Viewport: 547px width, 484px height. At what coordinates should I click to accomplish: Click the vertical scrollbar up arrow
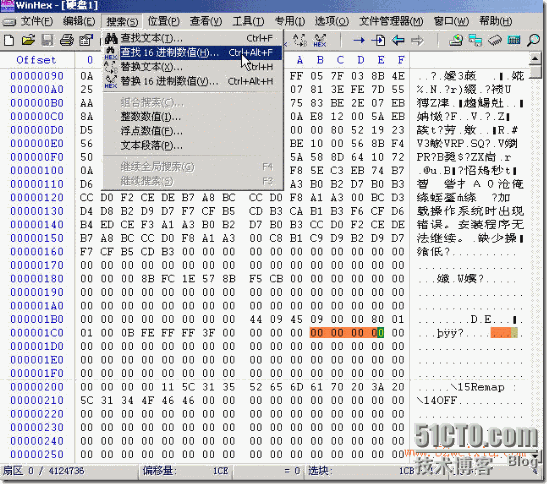coord(535,59)
